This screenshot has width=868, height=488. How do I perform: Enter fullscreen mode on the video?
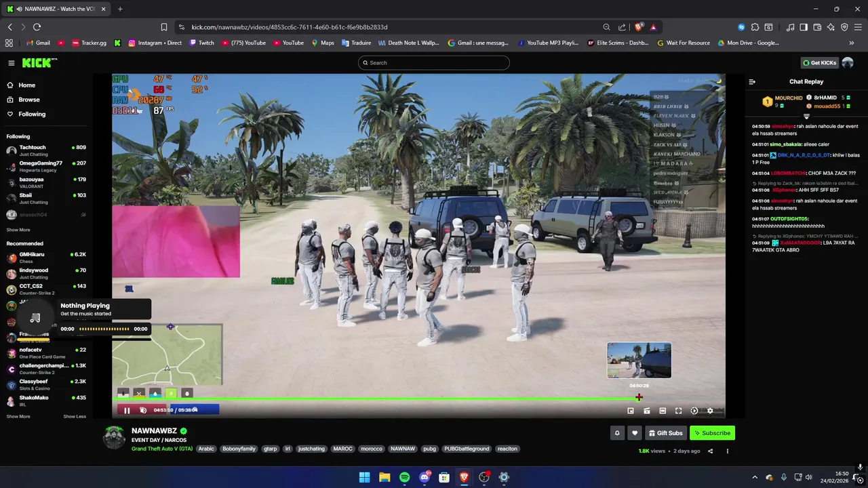pyautogui.click(x=678, y=411)
